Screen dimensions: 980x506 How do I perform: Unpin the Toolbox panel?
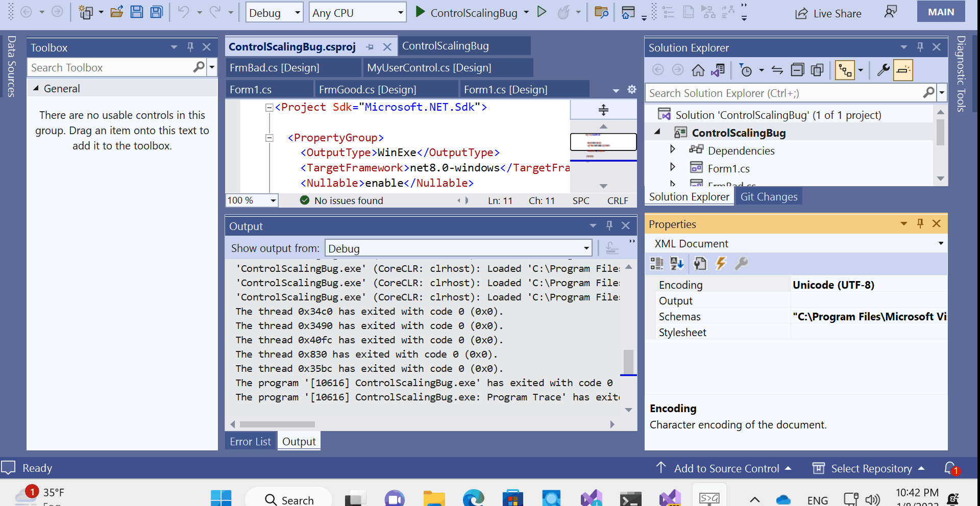(x=190, y=47)
